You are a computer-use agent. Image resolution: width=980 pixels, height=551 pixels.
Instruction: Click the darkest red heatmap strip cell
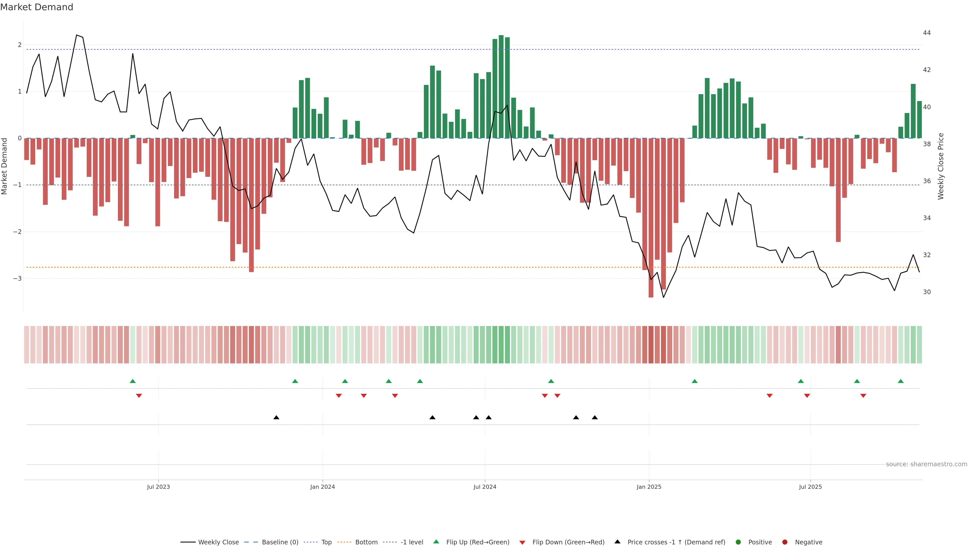pos(651,345)
